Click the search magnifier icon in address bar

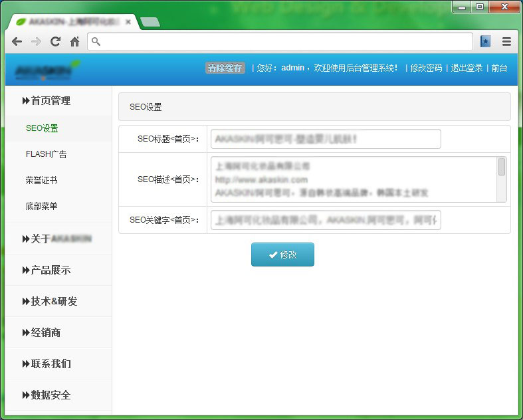96,41
